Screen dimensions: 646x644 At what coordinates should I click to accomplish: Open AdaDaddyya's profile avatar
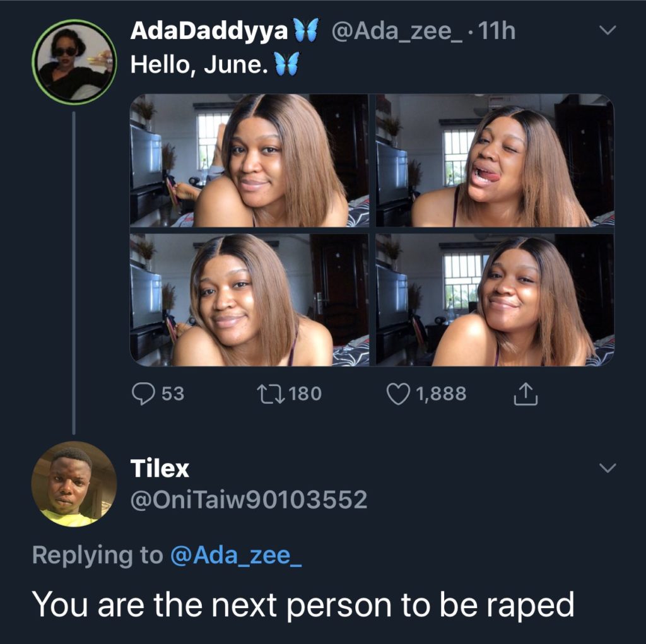click(74, 62)
